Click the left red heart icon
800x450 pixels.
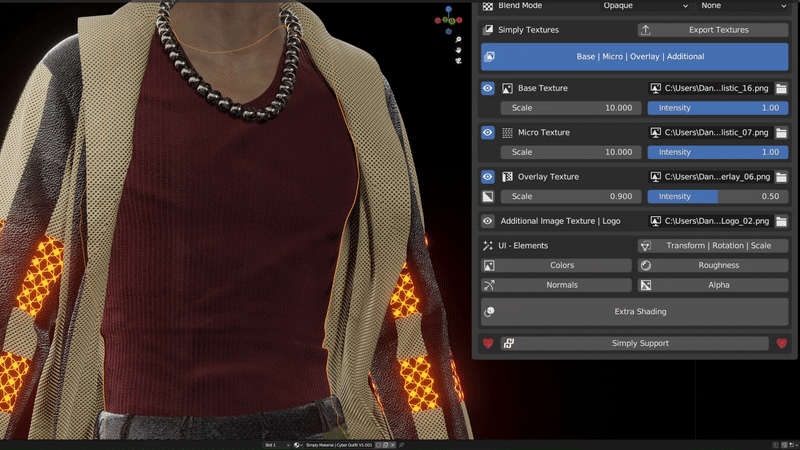[x=488, y=343]
